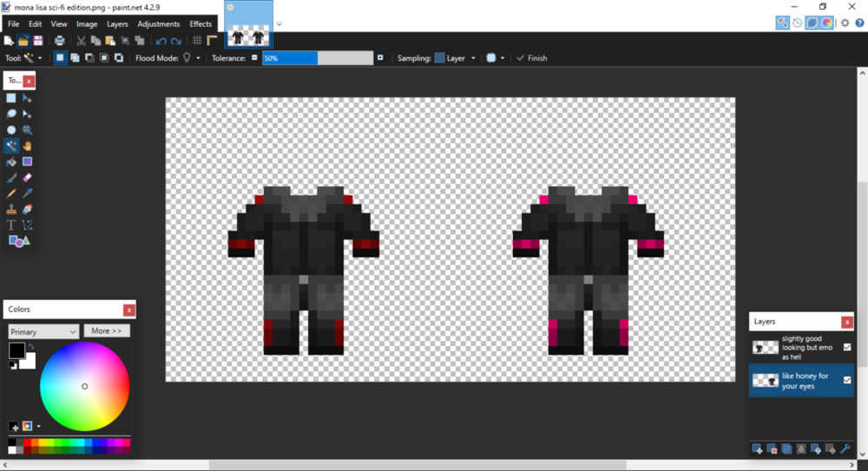Pick the Color Picker eyedropper tool

27,193
